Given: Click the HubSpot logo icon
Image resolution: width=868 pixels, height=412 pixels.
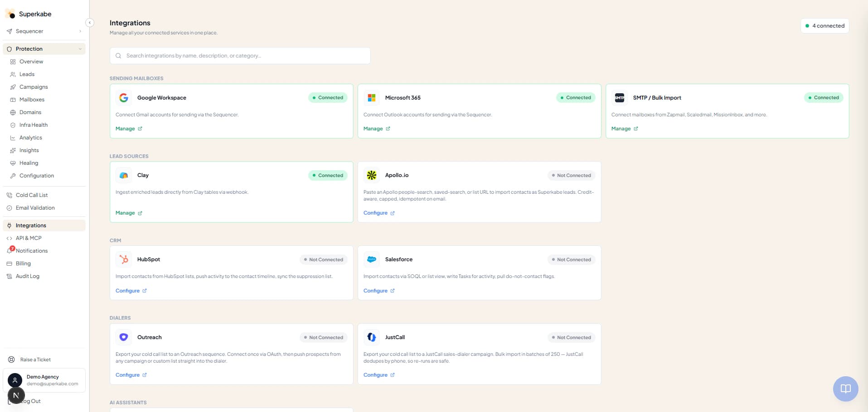Looking at the screenshot, I should (124, 259).
